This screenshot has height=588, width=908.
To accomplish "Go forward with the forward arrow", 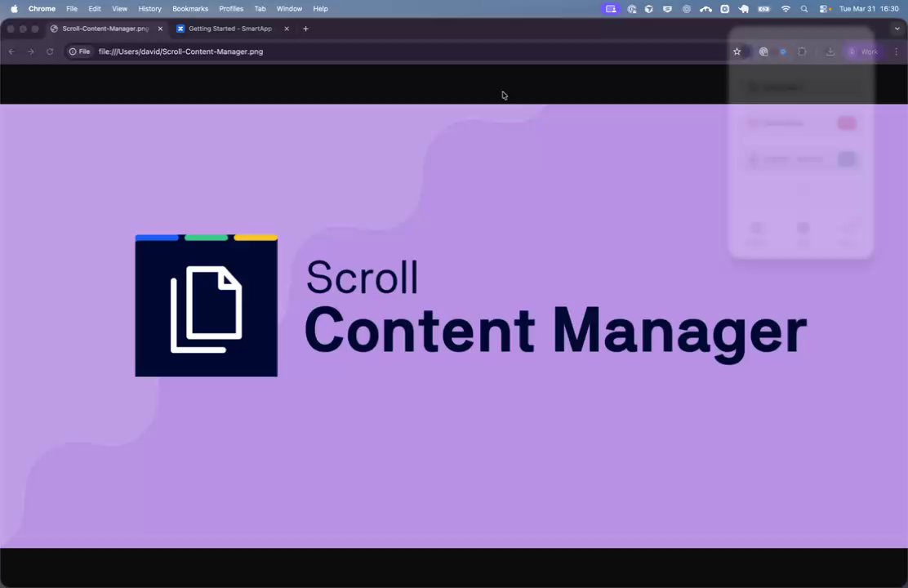I will point(31,51).
